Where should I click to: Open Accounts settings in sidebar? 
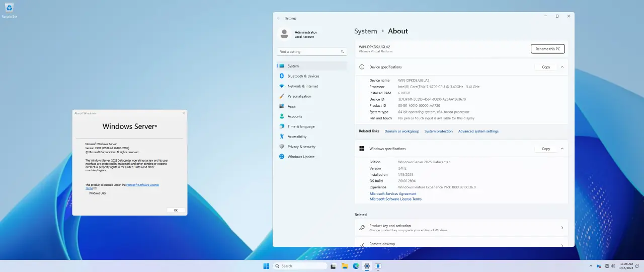[311, 116]
